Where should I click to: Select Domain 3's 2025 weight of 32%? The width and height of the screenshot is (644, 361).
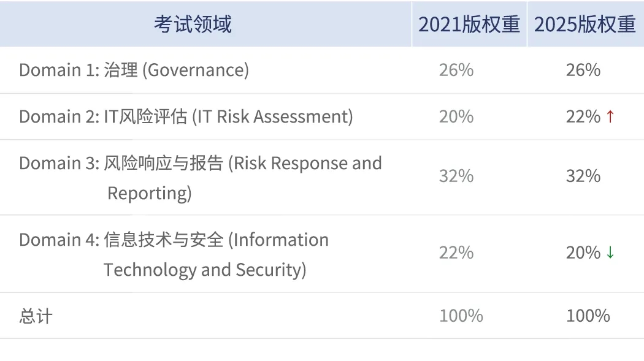(x=583, y=177)
